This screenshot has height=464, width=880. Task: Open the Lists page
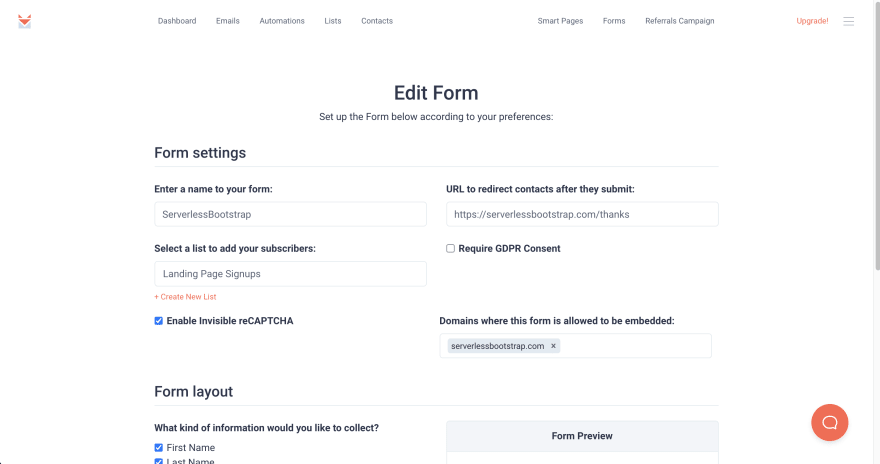[333, 21]
